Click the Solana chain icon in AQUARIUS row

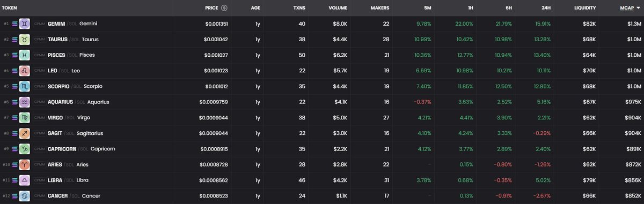coord(14,102)
